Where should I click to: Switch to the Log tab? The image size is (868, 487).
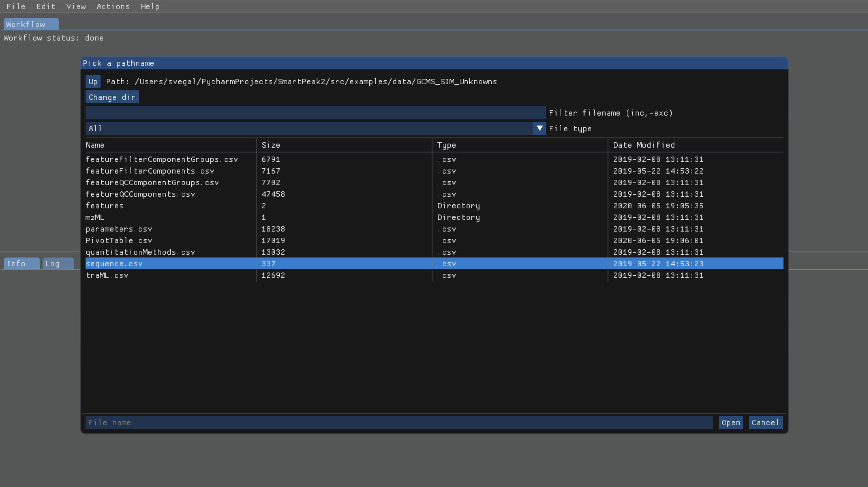(x=52, y=264)
